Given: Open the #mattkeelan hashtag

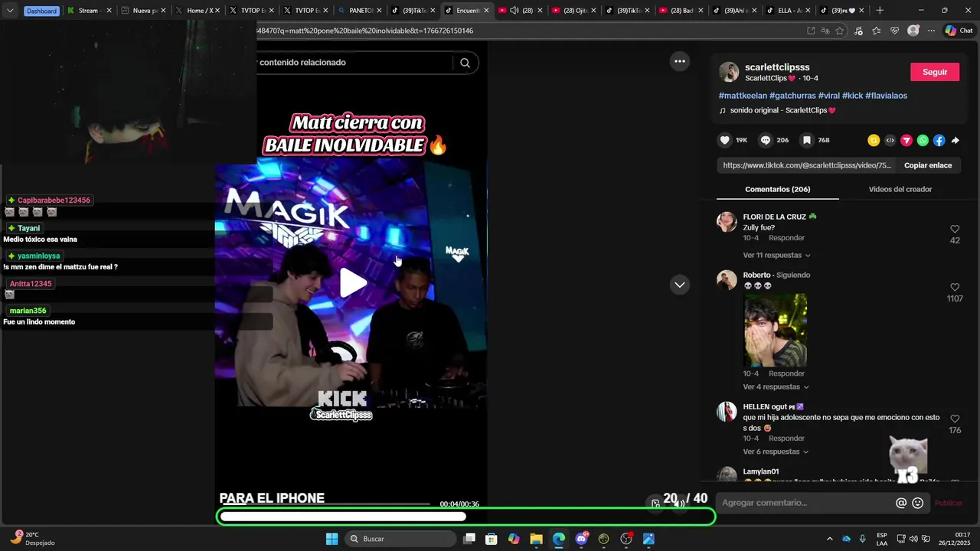Looking at the screenshot, I should click(x=743, y=96).
